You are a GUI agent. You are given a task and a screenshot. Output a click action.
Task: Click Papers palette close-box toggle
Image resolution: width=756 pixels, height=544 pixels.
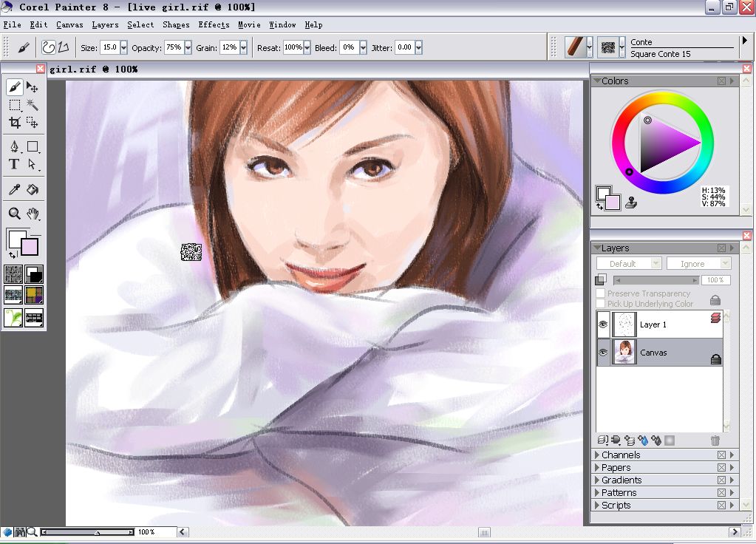(x=721, y=468)
